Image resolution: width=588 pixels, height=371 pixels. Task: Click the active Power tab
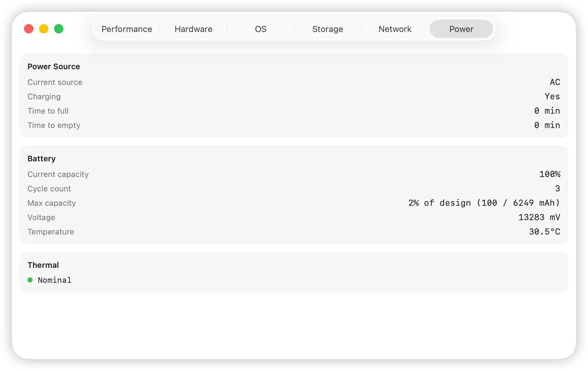pos(461,29)
